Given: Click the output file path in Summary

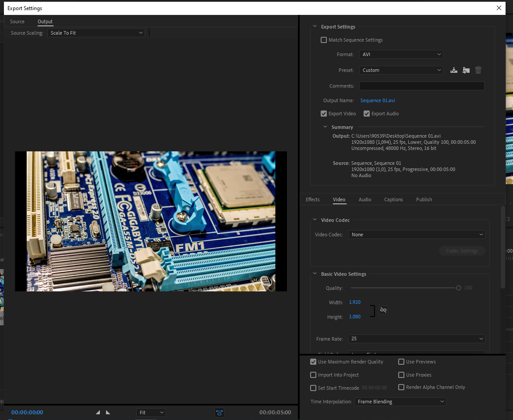Looking at the screenshot, I should click(x=396, y=136).
